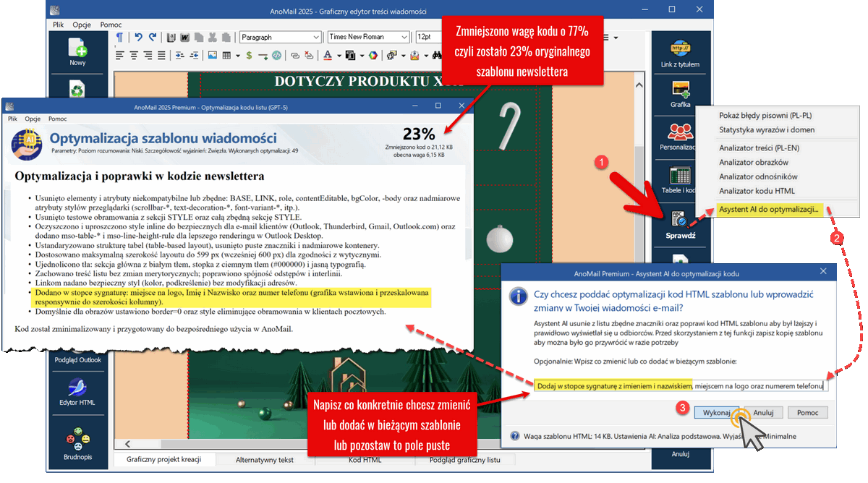Image resolution: width=868 pixels, height=483 pixels.
Task: Click the color wheel palette icon
Action: coord(373,55)
